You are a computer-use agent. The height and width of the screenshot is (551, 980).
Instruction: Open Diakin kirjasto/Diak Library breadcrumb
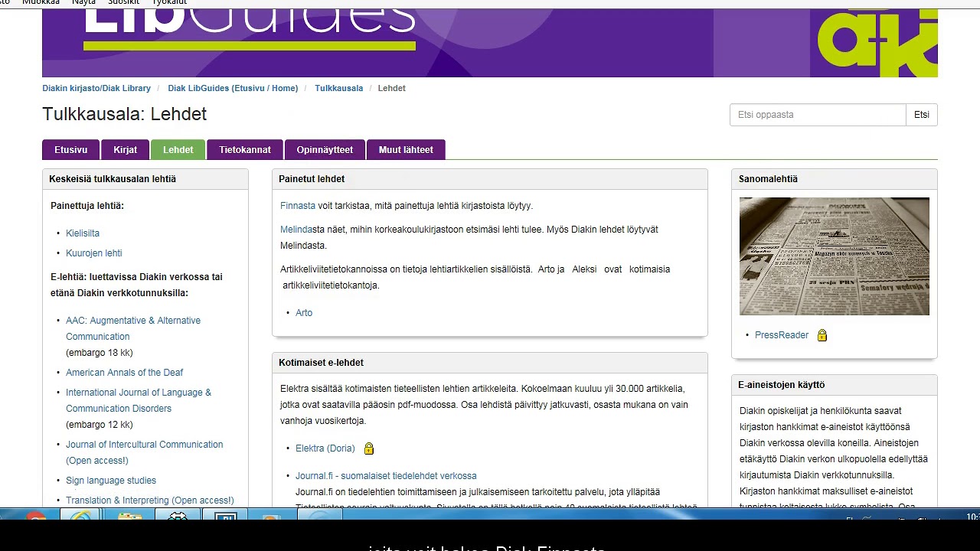[x=96, y=88]
